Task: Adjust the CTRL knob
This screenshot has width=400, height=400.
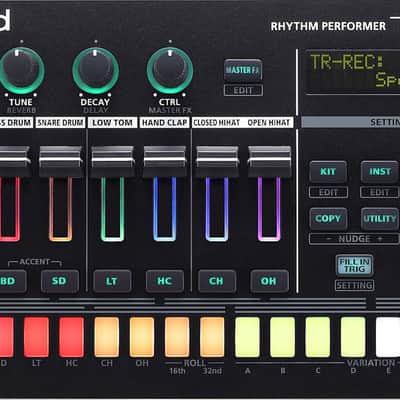Action: 170,71
